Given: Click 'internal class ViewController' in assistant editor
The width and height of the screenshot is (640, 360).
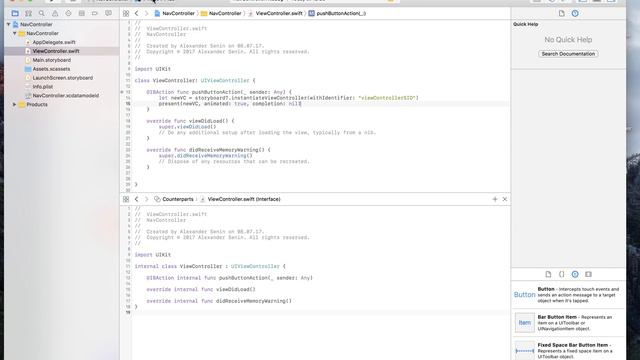Looking at the screenshot, I should 210,266.
